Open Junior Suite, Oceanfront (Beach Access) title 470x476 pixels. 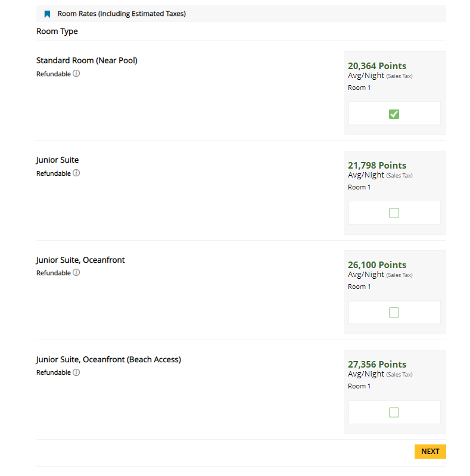coord(108,359)
